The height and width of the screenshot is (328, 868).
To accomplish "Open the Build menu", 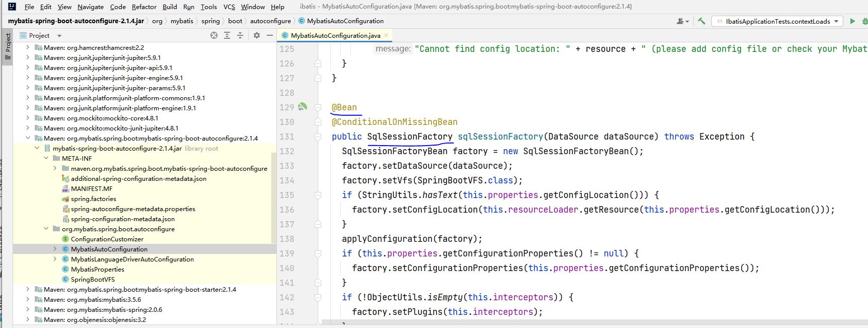I will pos(170,7).
